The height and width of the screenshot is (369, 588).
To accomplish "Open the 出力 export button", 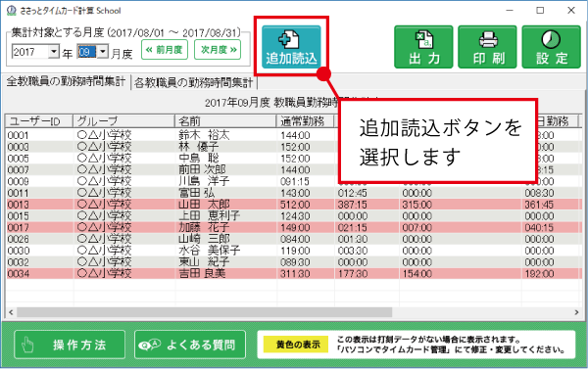I will tap(423, 47).
